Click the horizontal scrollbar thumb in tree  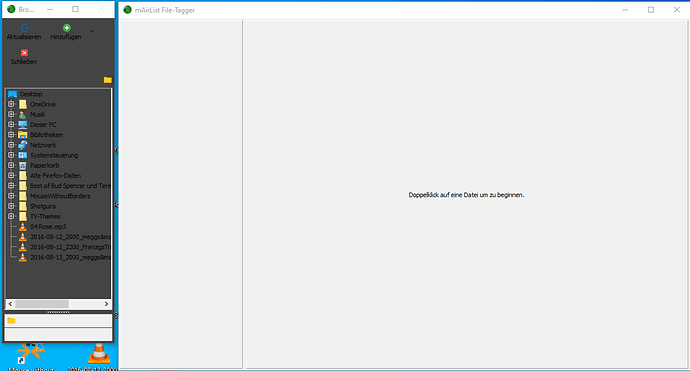click(42, 304)
